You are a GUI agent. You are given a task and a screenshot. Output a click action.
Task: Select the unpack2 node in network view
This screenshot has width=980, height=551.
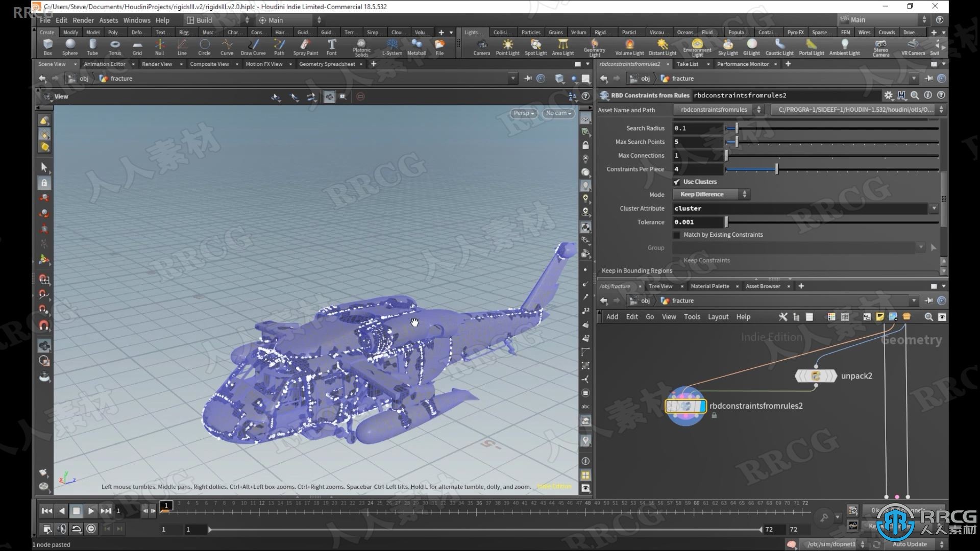click(x=816, y=375)
